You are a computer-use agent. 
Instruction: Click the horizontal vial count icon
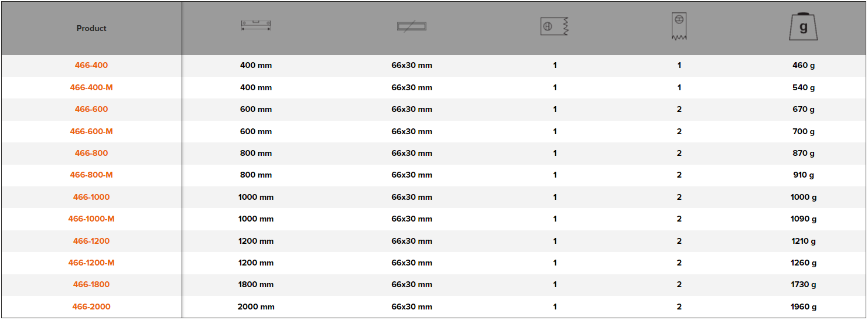555,26
